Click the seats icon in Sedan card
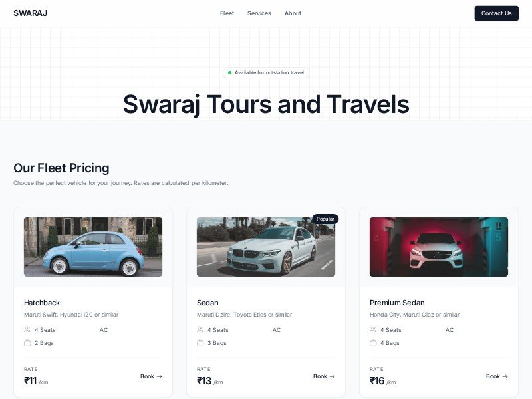Screen dimensions: 532x399 (200, 329)
